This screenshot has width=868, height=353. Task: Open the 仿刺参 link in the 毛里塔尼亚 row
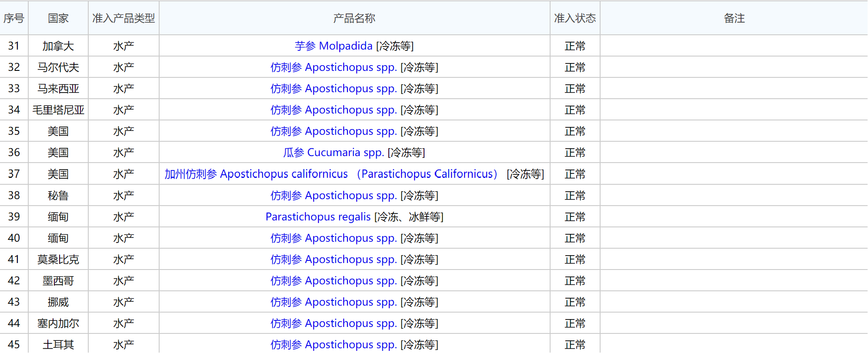(334, 110)
